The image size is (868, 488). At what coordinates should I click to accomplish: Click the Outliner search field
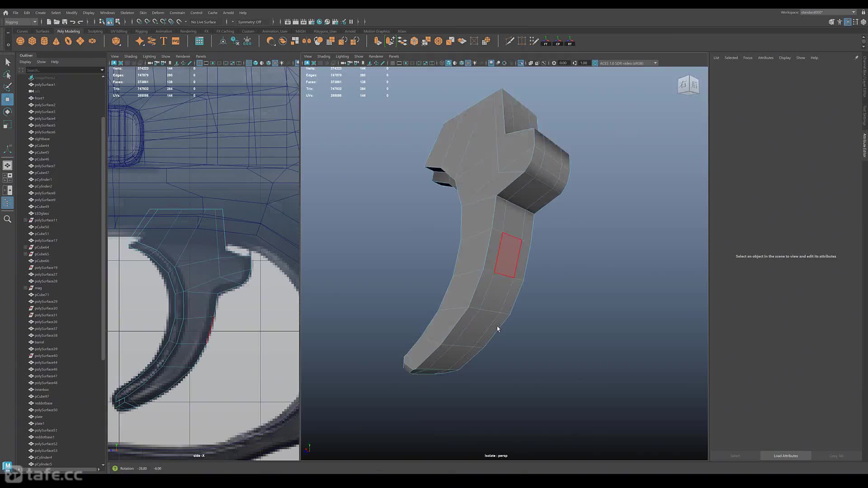pos(62,70)
